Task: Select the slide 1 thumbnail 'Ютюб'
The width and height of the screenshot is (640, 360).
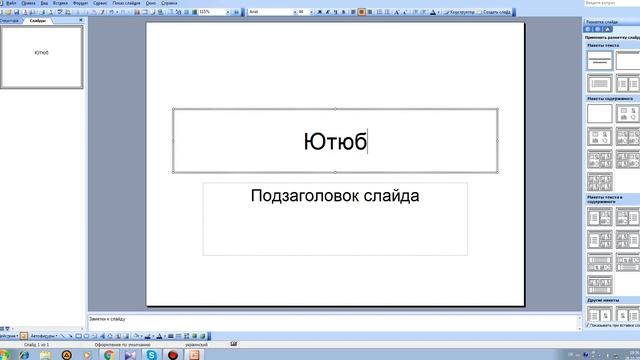Action: tap(42, 57)
